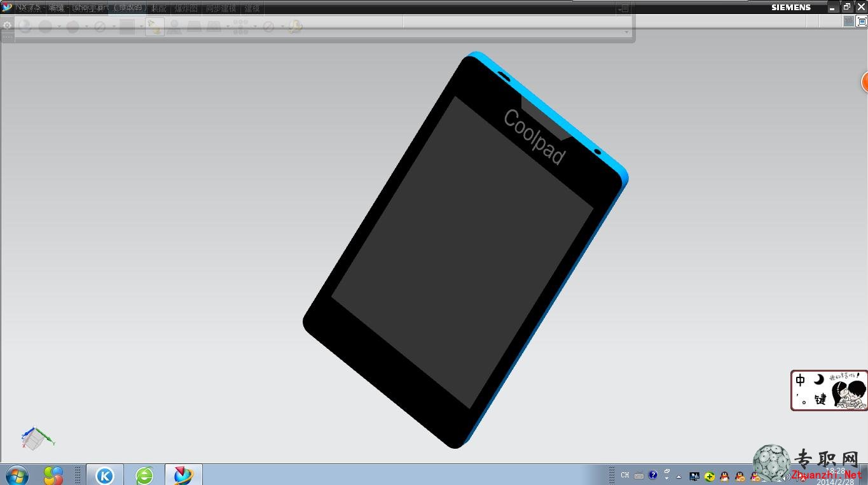Open the gear options at toolbar's left end
This screenshot has width=868, height=485.
[x=7, y=25]
